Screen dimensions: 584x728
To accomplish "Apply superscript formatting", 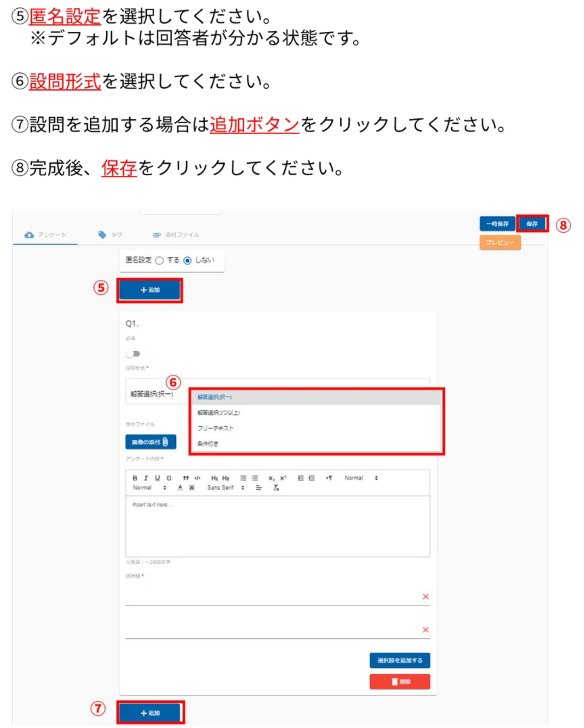I will click(x=283, y=478).
